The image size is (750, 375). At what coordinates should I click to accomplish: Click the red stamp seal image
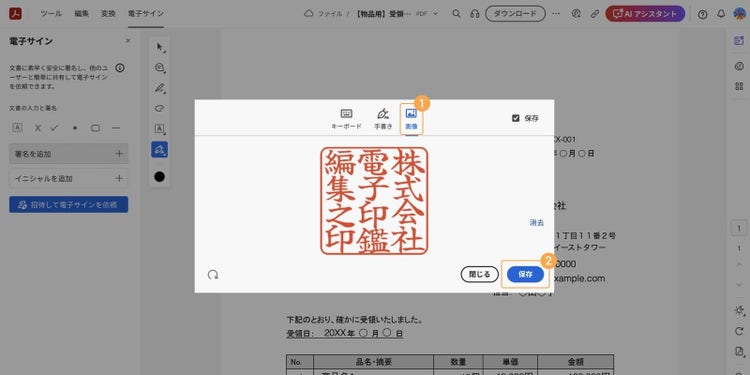pos(374,201)
